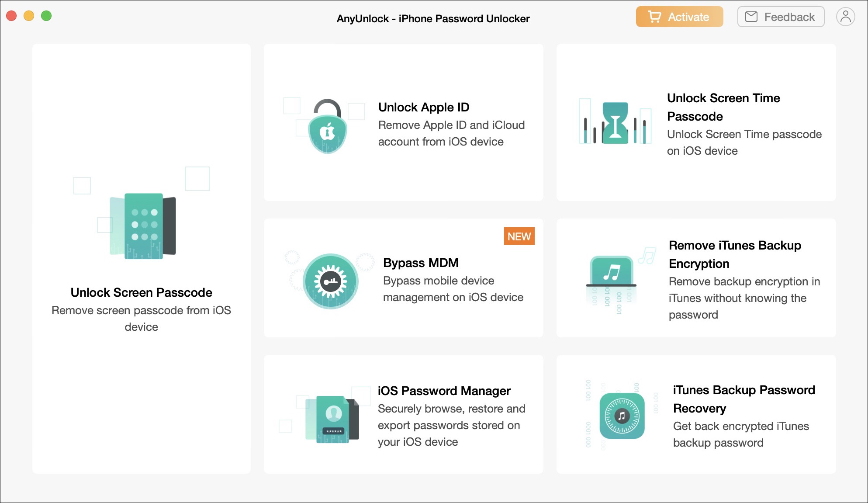Screen dimensions: 868x503
Task: Click the iOS Password Manager card icon
Action: (x=332, y=420)
